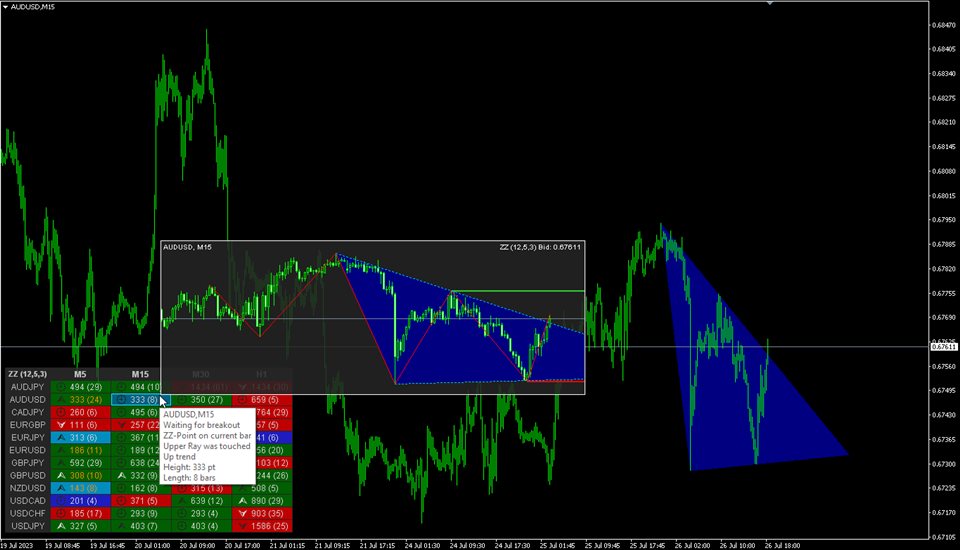Click the CADJPY row label
960x550 pixels.
tap(28, 412)
